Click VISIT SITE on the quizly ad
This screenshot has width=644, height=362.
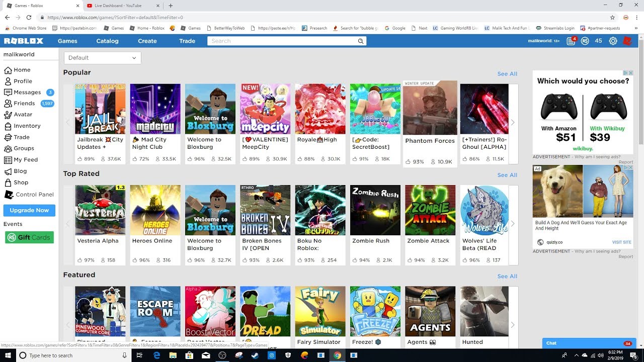pos(621,242)
